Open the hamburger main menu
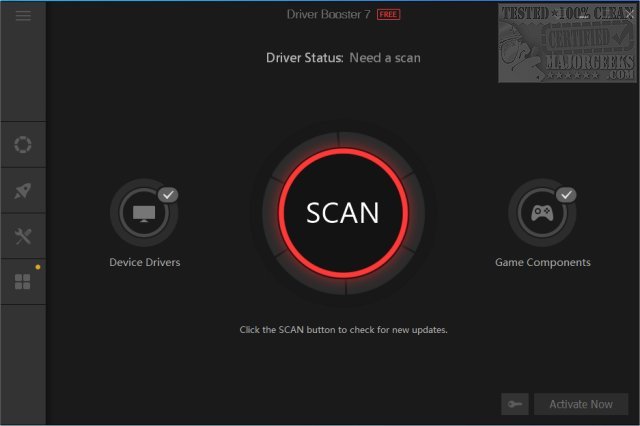Image resolution: width=640 pixels, height=426 pixels. click(x=22, y=17)
